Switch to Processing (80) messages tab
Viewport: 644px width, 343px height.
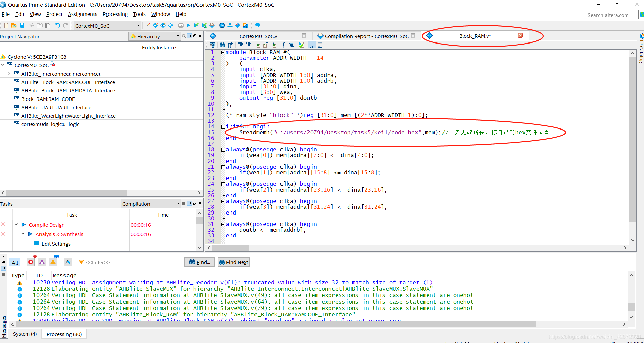click(x=64, y=334)
